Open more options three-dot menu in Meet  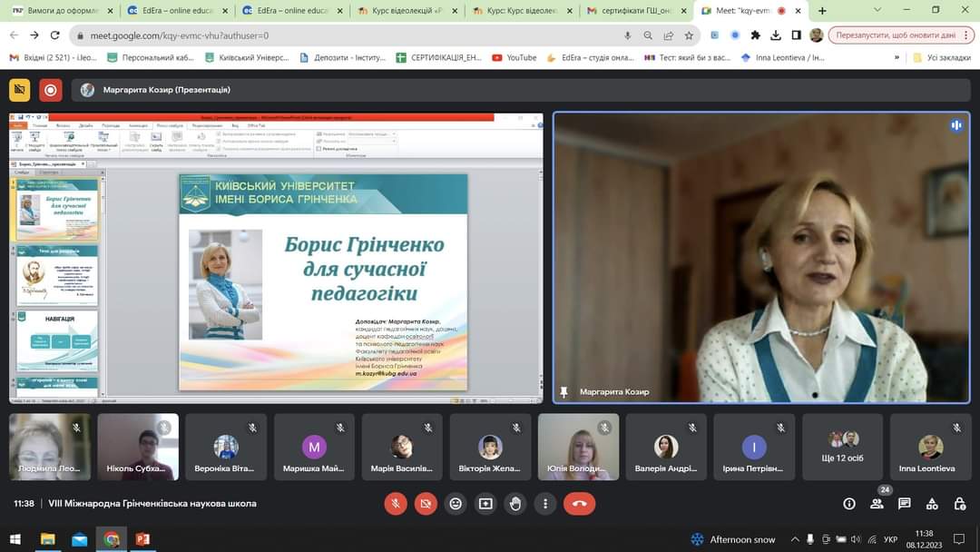[x=545, y=503]
